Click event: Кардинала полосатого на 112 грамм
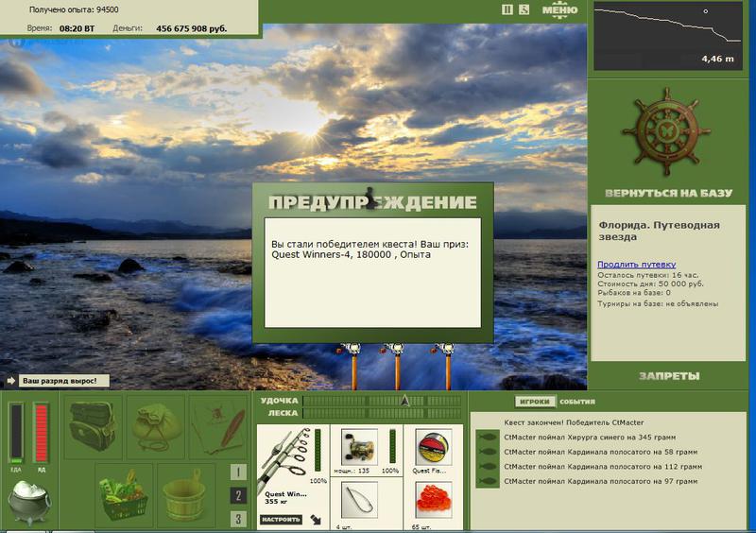 (x=603, y=467)
